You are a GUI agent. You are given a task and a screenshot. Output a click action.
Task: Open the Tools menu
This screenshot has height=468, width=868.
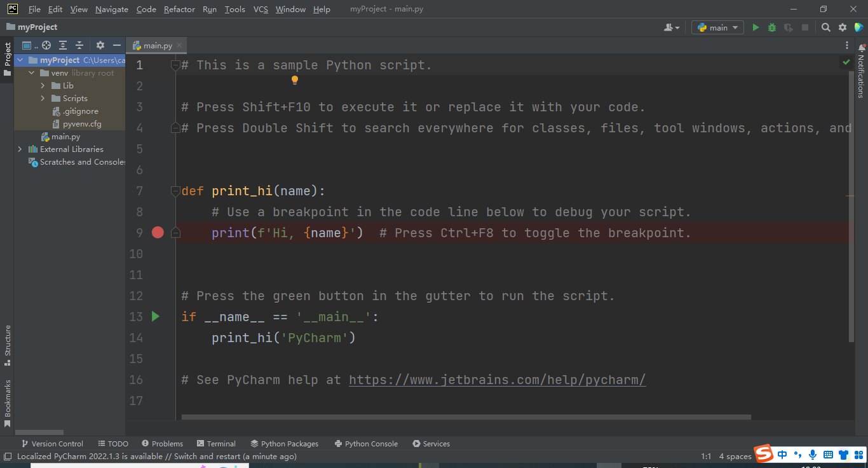pos(235,10)
